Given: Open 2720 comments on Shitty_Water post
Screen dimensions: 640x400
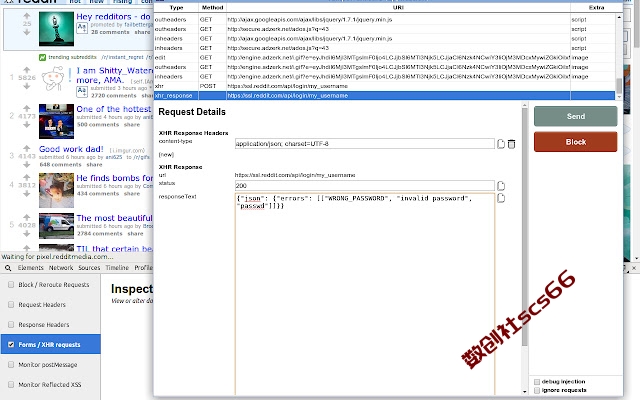Looking at the screenshot, I should [113, 96].
